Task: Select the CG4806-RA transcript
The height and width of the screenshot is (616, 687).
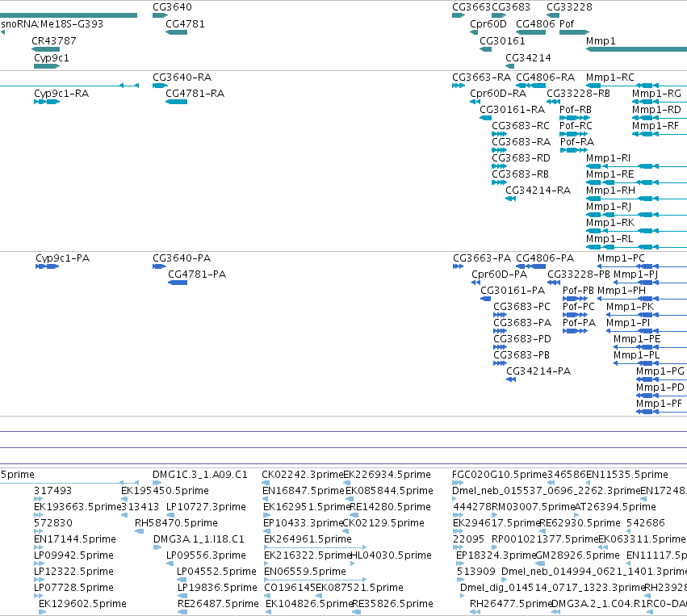Action: (x=530, y=86)
